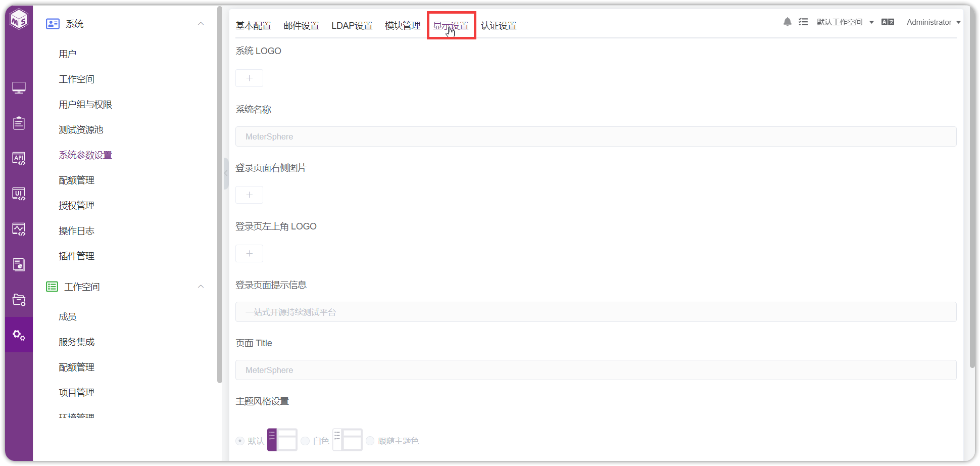Open the task list icon near bell
Image resolution: width=980 pixels, height=466 pixels.
pos(803,22)
